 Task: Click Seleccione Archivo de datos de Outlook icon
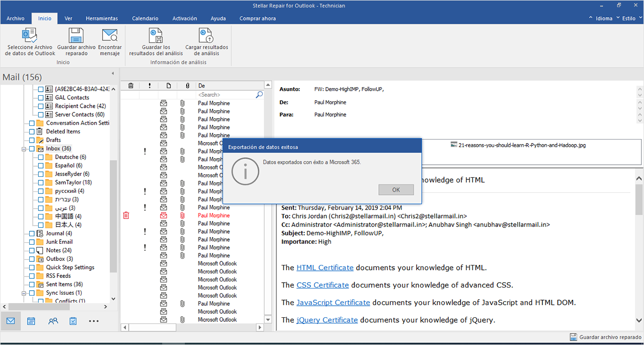pyautogui.click(x=30, y=35)
